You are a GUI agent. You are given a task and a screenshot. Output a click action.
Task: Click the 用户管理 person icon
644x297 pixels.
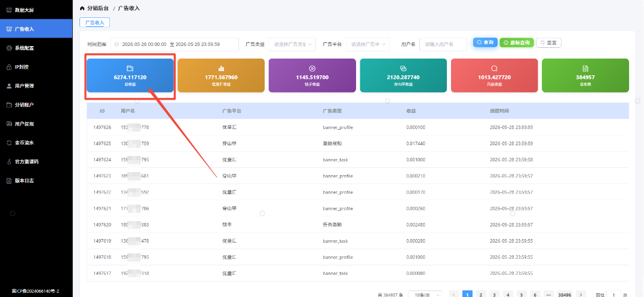(9, 85)
